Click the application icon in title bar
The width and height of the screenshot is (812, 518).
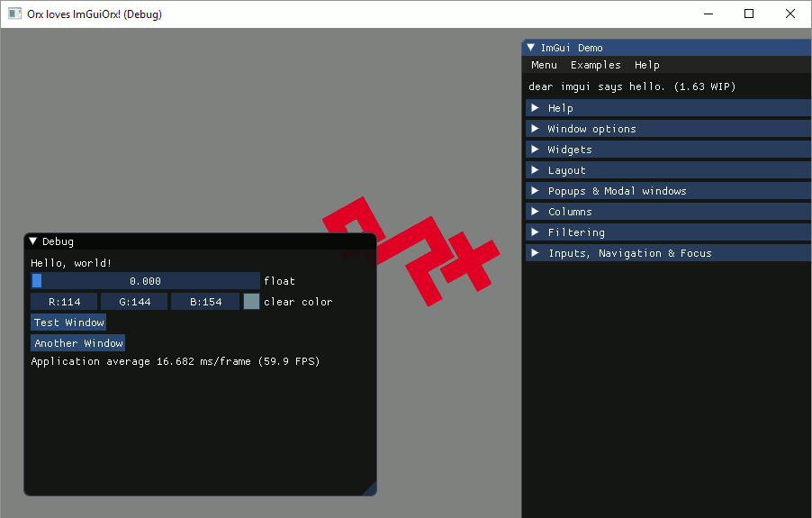pyautogui.click(x=14, y=14)
